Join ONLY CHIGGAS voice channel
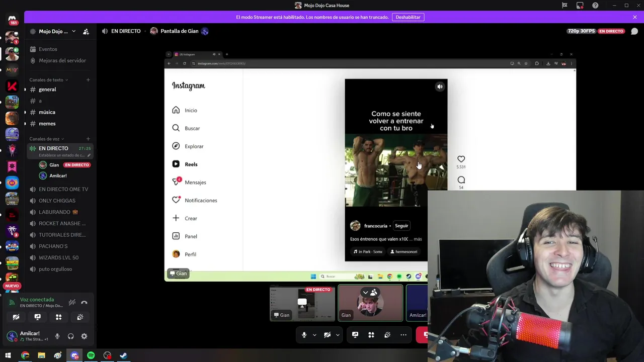The height and width of the screenshot is (362, 644). [57, 201]
